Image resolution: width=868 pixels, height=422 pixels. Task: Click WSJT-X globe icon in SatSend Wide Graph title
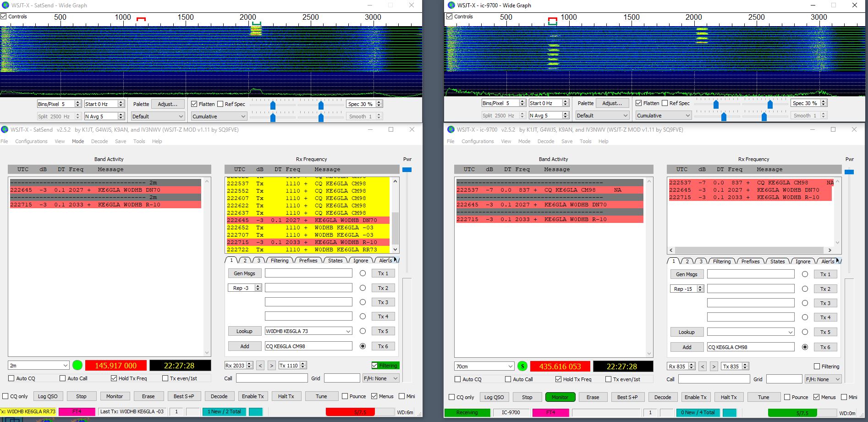tap(5, 5)
